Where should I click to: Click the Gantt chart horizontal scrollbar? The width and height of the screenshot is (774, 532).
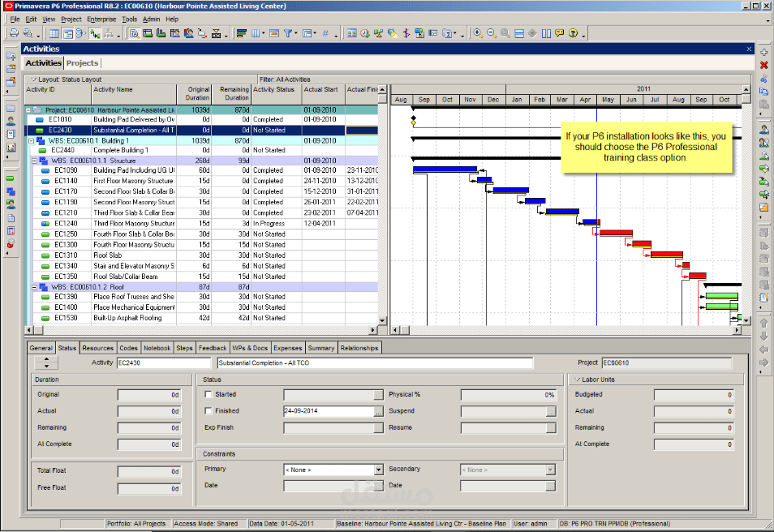(566, 330)
